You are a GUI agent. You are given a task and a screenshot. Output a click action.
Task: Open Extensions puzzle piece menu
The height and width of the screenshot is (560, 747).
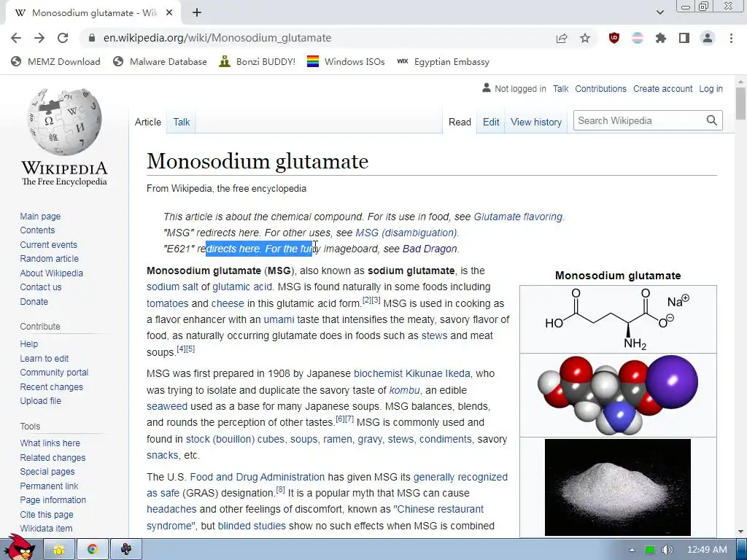coord(661,38)
